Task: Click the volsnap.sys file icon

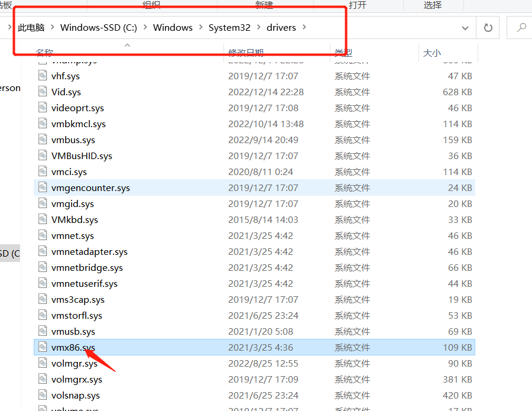Action: (x=43, y=394)
